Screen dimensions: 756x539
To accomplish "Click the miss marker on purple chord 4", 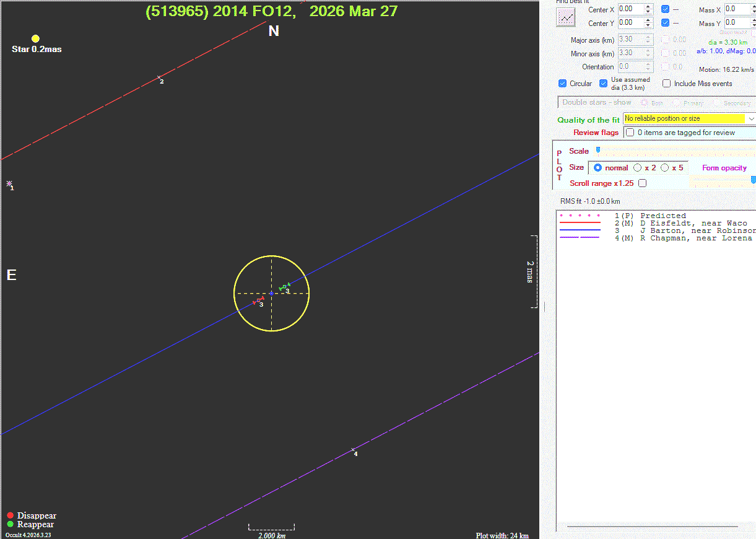I will pos(353,450).
